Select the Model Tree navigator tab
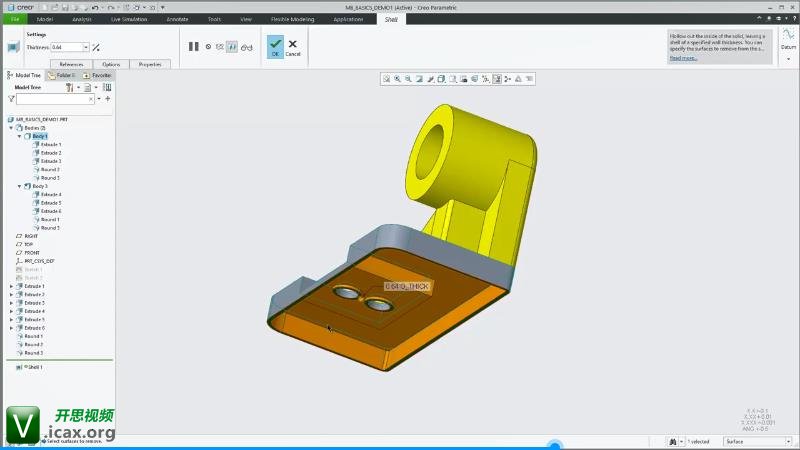 point(24,75)
